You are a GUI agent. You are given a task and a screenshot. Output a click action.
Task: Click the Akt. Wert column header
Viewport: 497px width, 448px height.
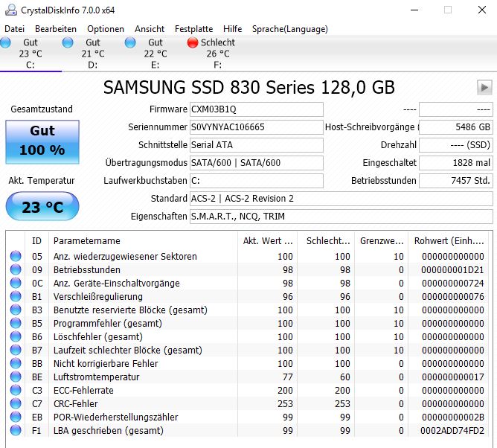pyautogui.click(x=268, y=241)
